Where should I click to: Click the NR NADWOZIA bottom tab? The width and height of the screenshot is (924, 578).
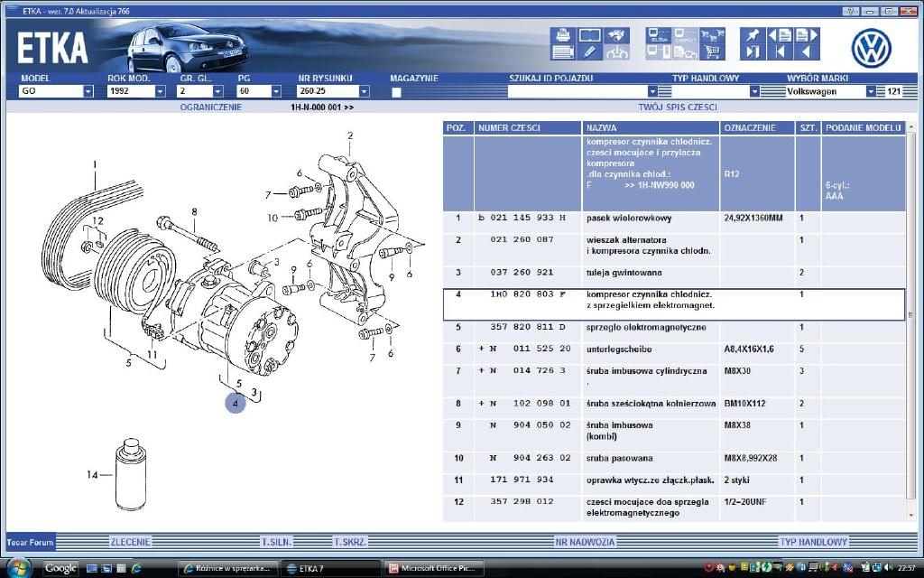click(585, 542)
